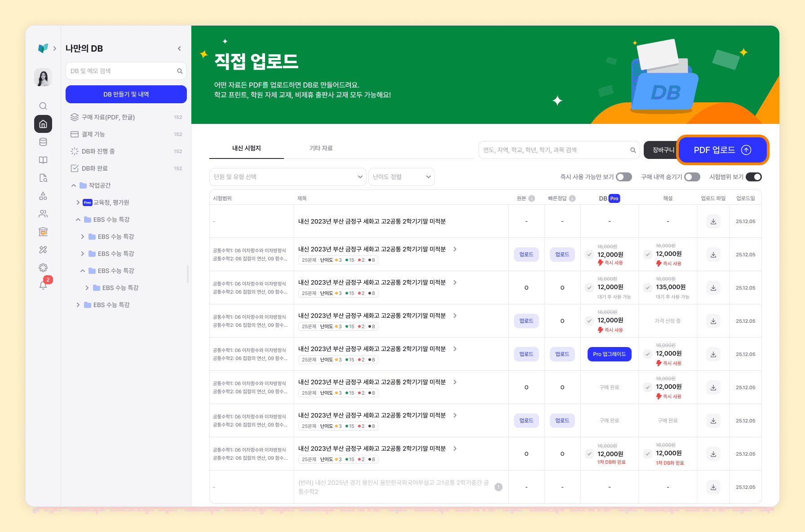This screenshot has width=805, height=532.
Task: Open the user profile avatar
Action: click(43, 77)
